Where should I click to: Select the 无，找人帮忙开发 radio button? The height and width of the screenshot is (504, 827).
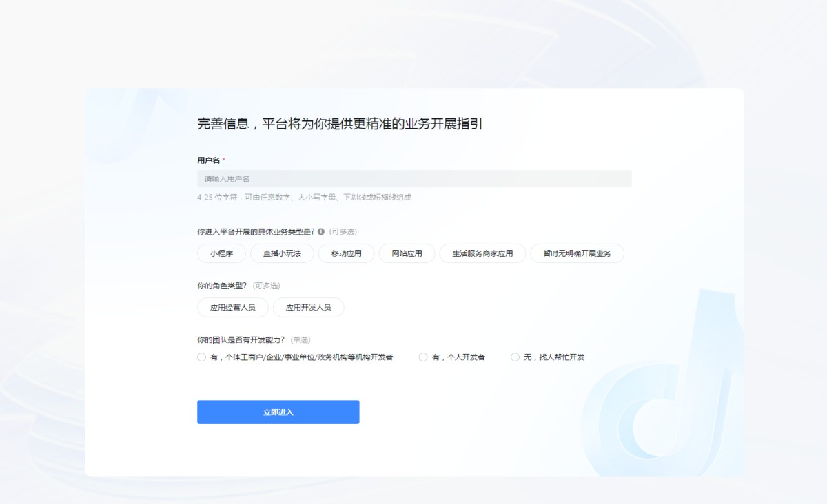[x=515, y=357]
